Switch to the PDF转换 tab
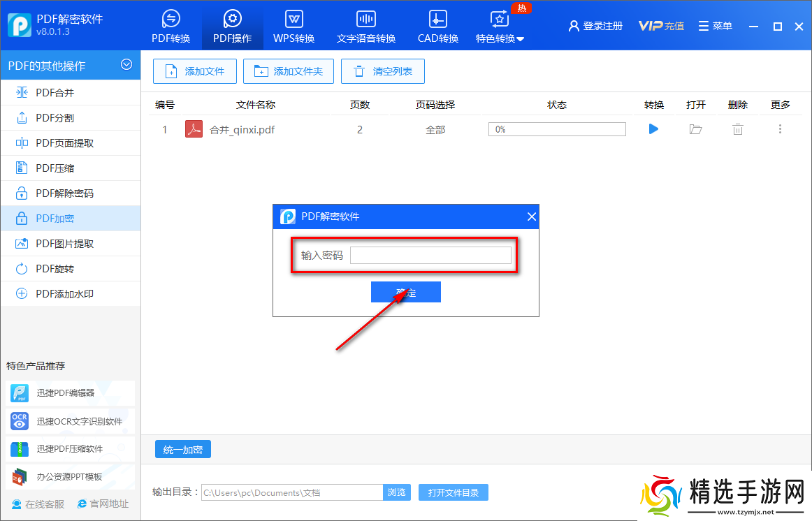 coord(171,26)
